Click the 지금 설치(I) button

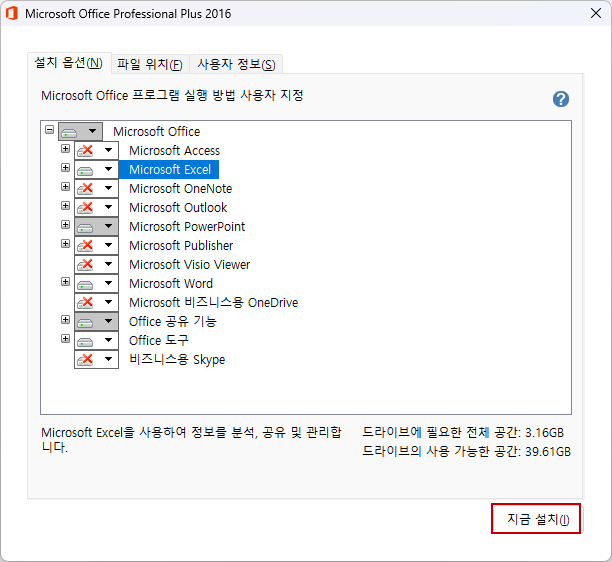(x=536, y=519)
